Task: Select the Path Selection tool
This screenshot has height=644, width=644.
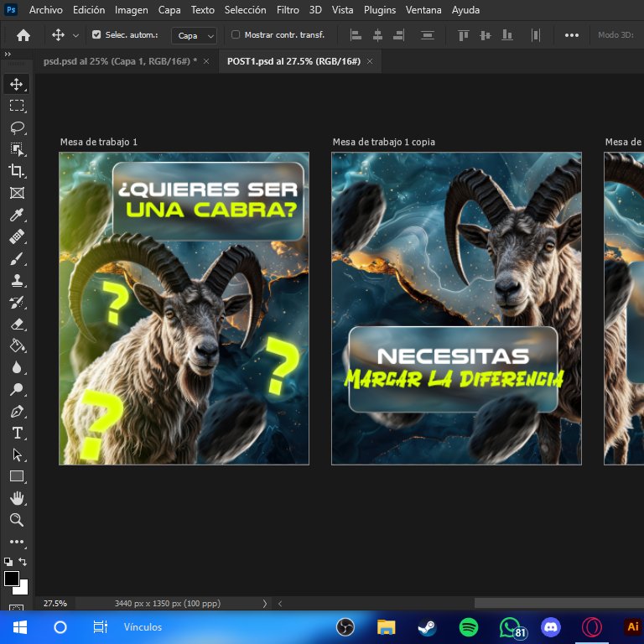Action: pos(17,454)
